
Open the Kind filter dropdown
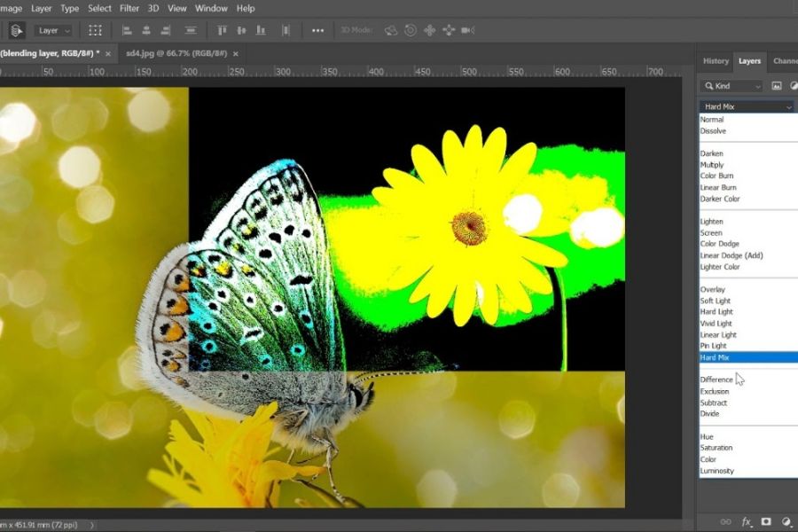(x=731, y=86)
